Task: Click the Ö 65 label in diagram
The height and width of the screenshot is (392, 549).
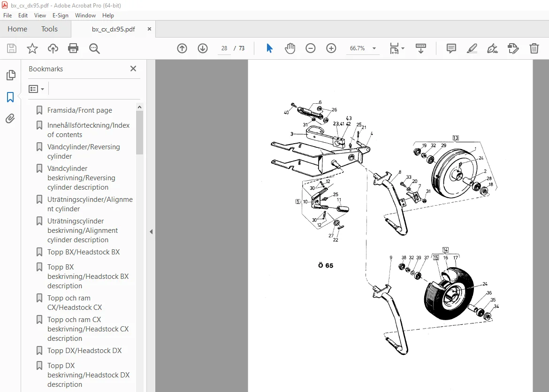Action: click(326, 266)
